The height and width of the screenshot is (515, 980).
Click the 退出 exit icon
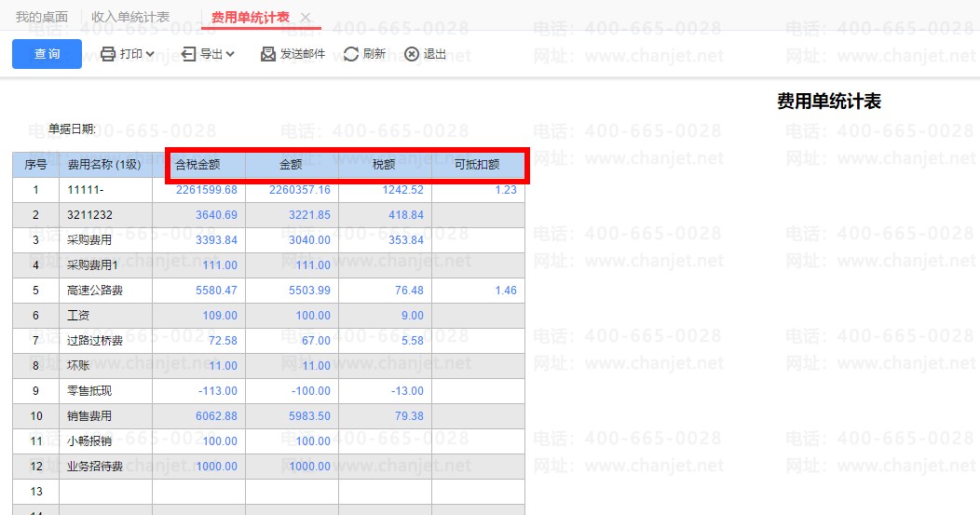coord(411,54)
